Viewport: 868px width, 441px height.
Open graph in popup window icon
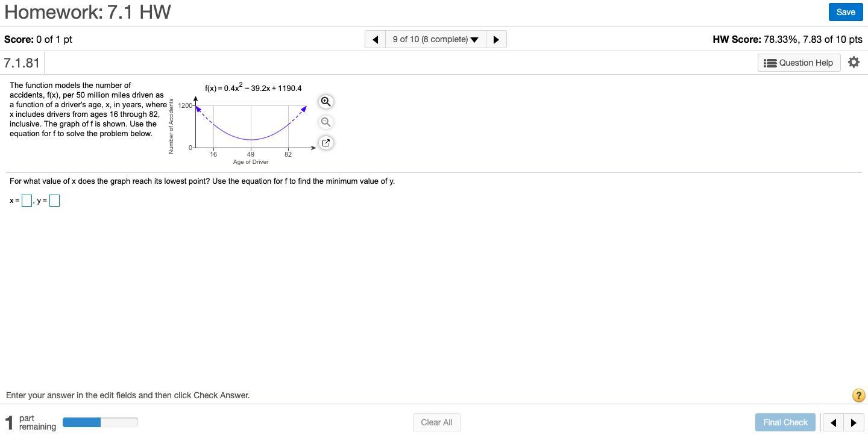point(325,143)
